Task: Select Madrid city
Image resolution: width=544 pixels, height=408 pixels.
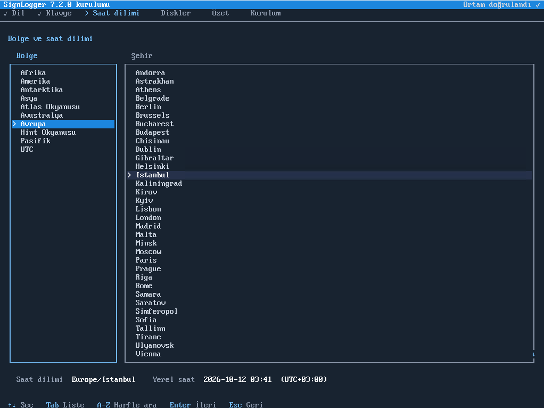Action: 330,226
